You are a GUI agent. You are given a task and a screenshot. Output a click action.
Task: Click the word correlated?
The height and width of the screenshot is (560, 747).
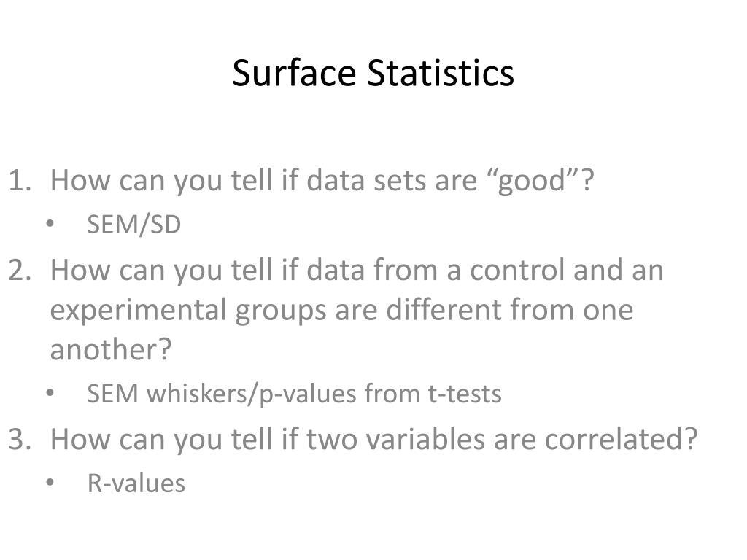pyautogui.click(x=621, y=439)
